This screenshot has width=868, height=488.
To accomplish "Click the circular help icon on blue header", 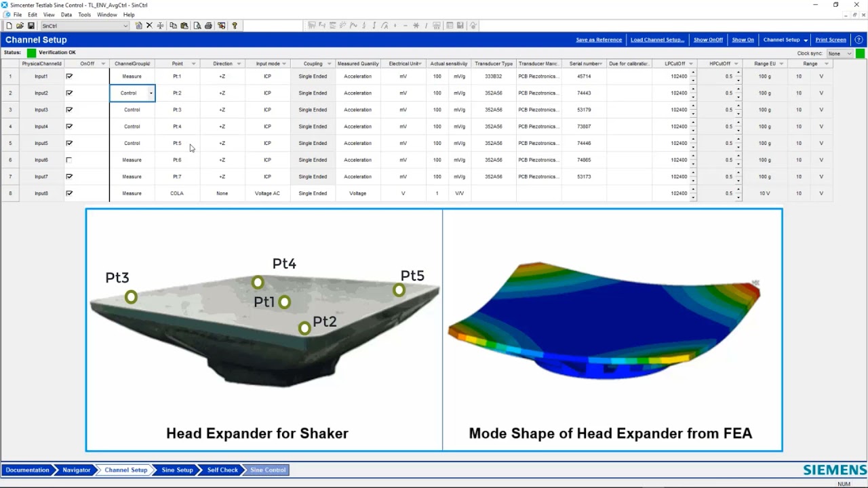I will click(x=859, y=40).
